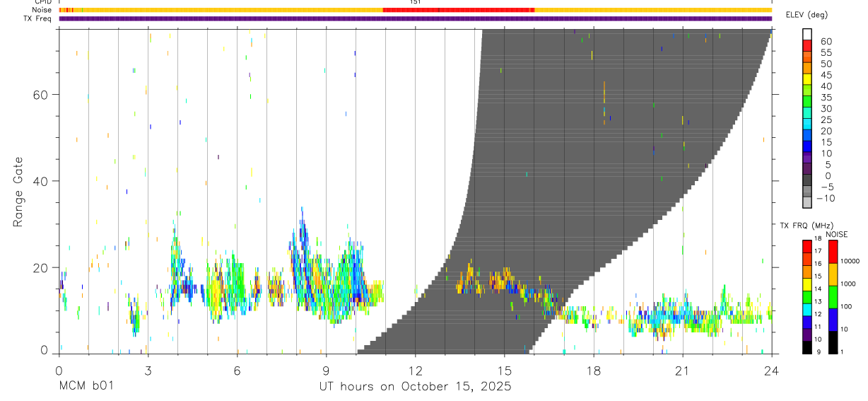Click the blue segment of NOISE color bar

click(x=833, y=319)
